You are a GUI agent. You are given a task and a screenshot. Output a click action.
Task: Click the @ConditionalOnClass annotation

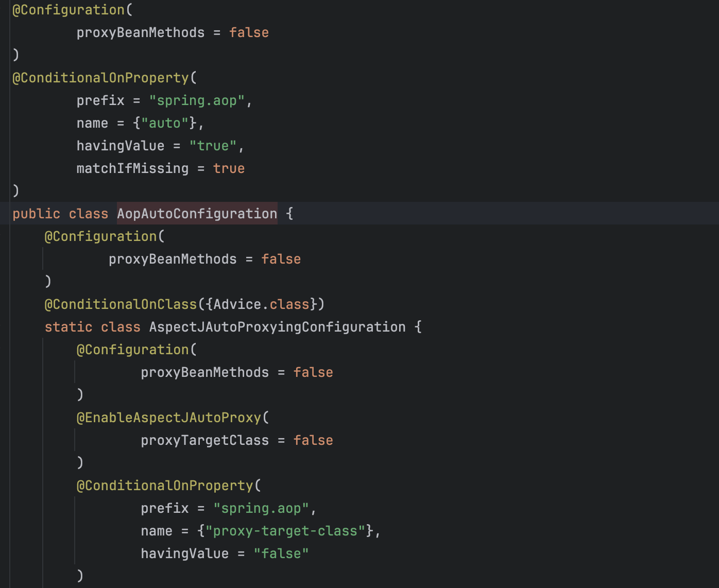pos(121,304)
